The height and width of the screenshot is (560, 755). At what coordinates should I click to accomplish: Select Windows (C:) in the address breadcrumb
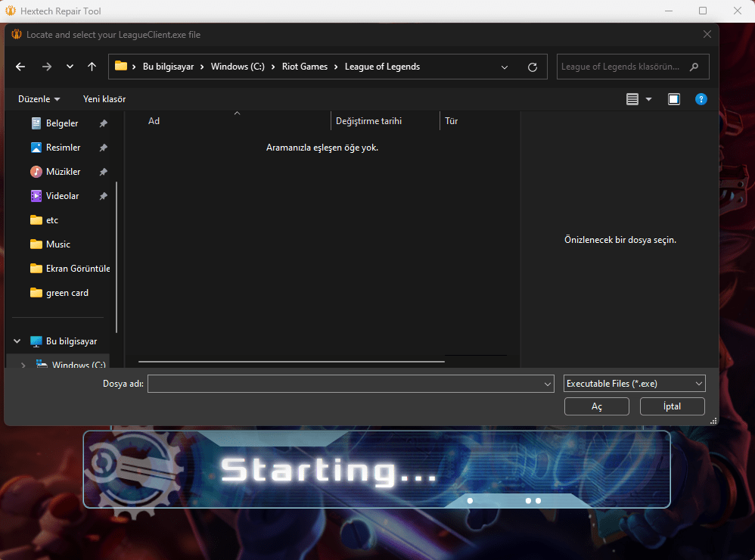point(238,67)
